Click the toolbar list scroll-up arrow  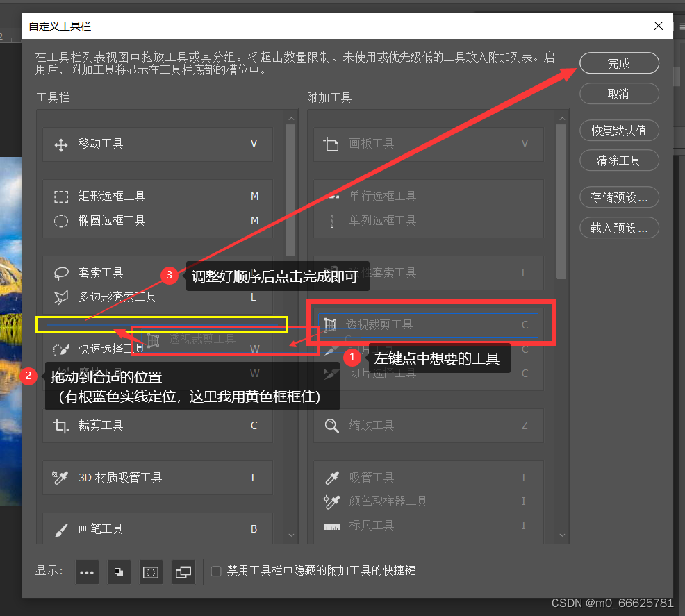(291, 118)
